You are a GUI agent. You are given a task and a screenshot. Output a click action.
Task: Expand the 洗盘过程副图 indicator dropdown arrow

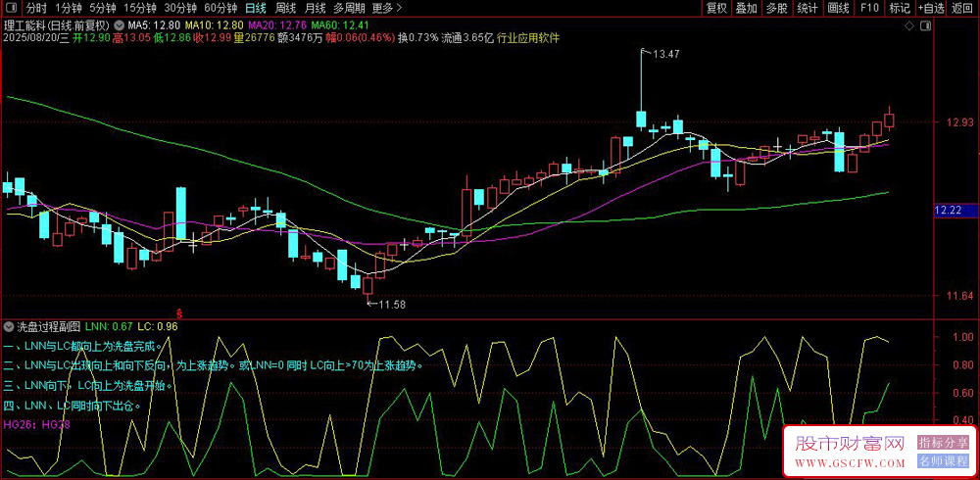(x=10, y=325)
